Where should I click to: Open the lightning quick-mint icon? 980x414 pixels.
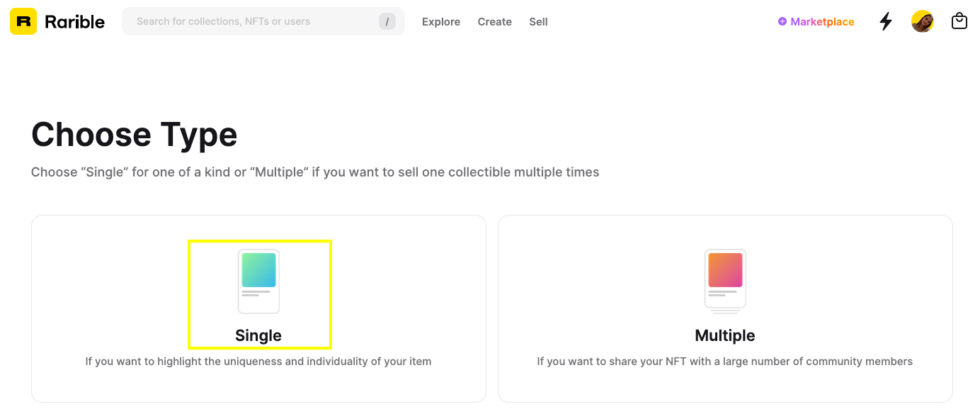tap(886, 21)
